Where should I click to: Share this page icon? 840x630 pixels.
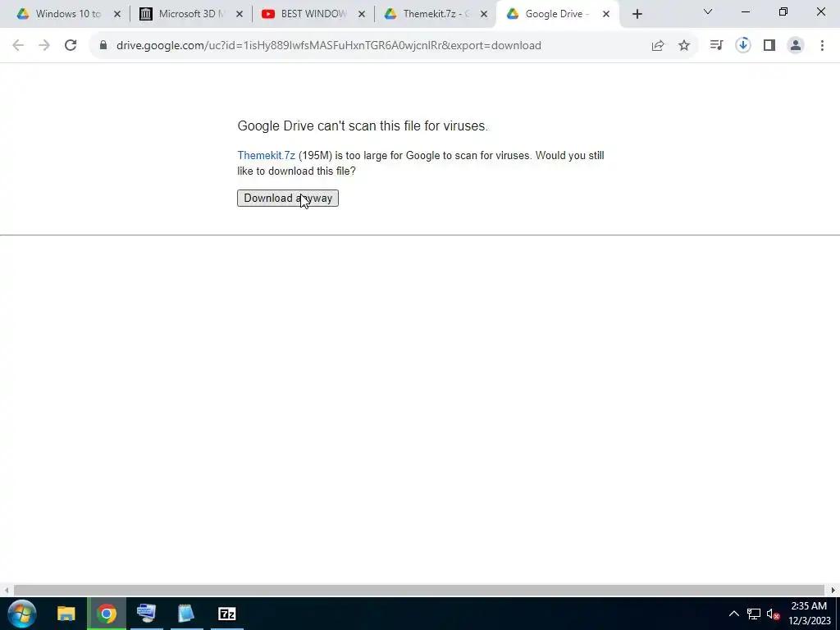pos(658,46)
